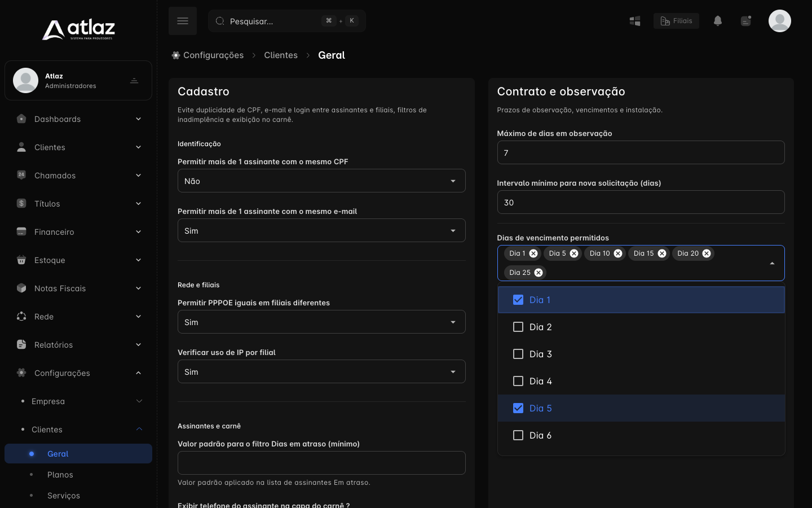The width and height of the screenshot is (812, 508).
Task: Click the Windows logo icon in header
Action: click(x=635, y=21)
